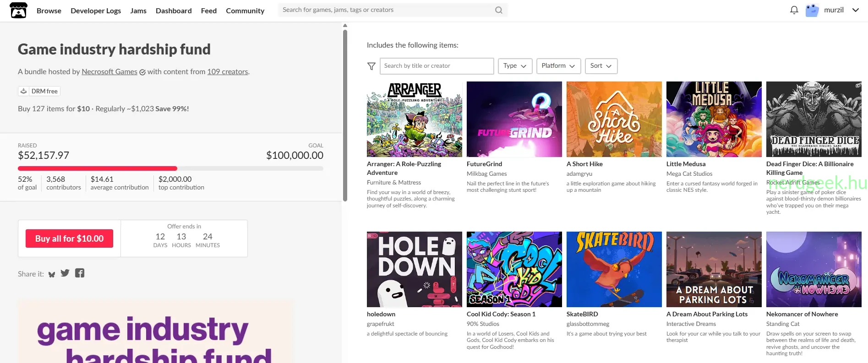Click the FutureGrind cover thumbnail
Image resolution: width=868 pixels, height=363 pixels.
[x=514, y=119]
